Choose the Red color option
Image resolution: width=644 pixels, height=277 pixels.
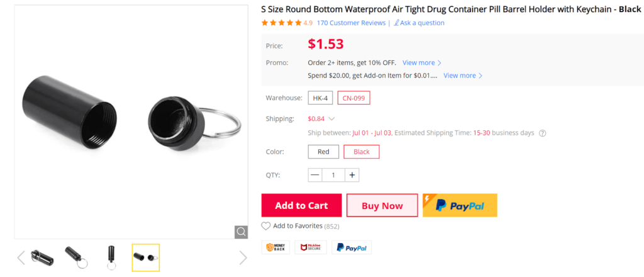[x=323, y=152]
